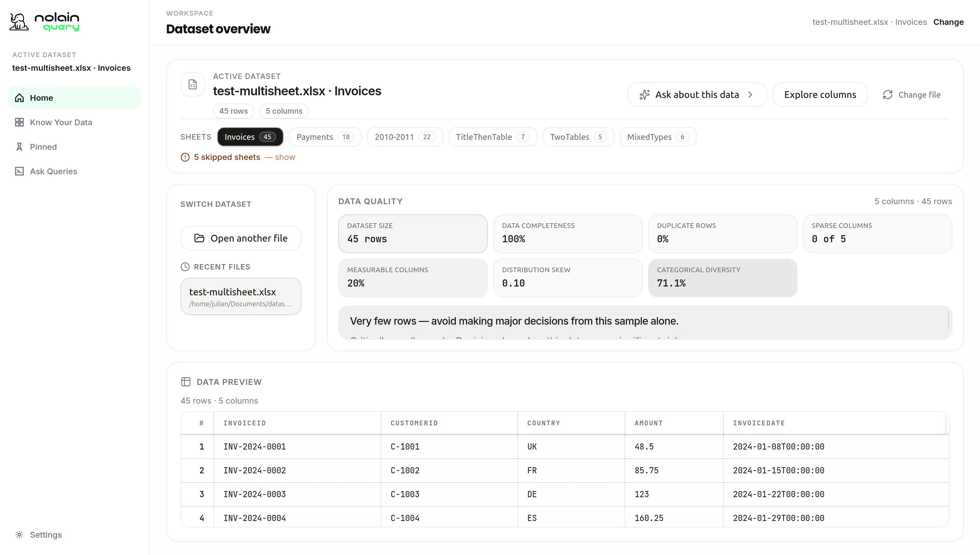Open the TwoTables sheet tab
The height and width of the screenshot is (555, 980).
coord(578,137)
